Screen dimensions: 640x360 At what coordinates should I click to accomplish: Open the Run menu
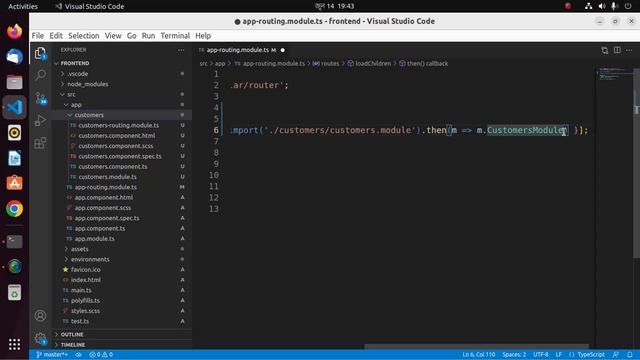148,36
